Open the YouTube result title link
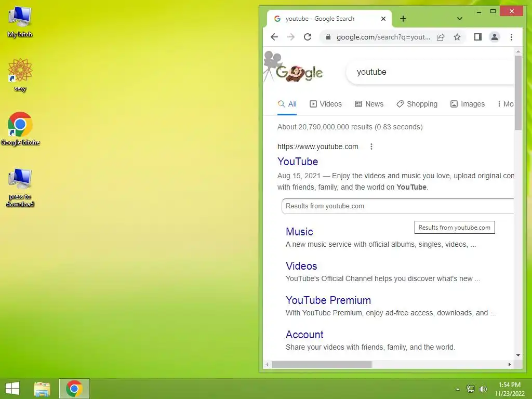 298,162
